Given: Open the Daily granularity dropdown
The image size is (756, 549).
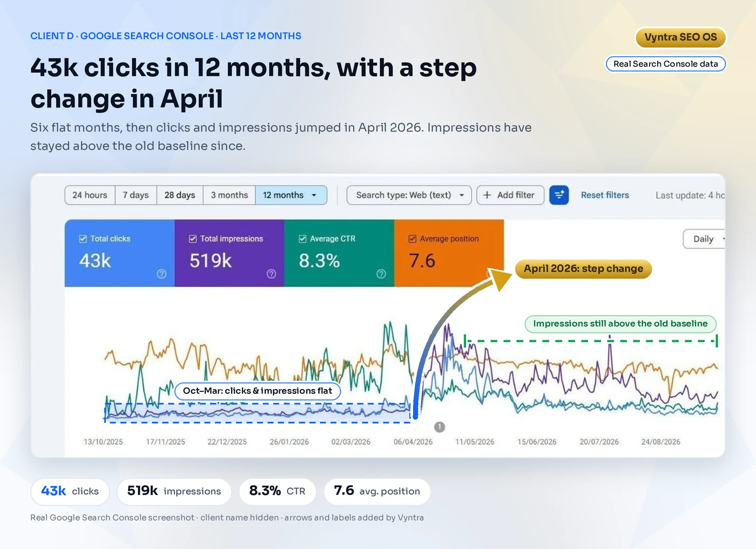Looking at the screenshot, I should pos(704,239).
